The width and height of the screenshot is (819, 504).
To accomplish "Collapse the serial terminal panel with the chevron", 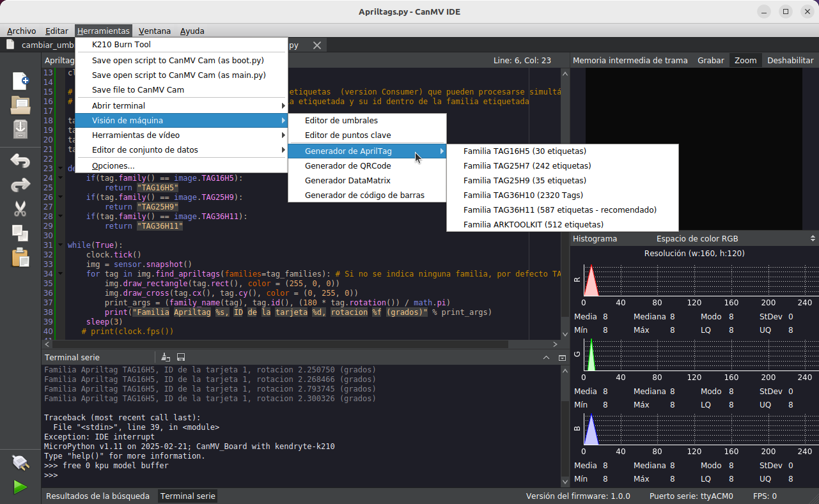I will [546, 358].
